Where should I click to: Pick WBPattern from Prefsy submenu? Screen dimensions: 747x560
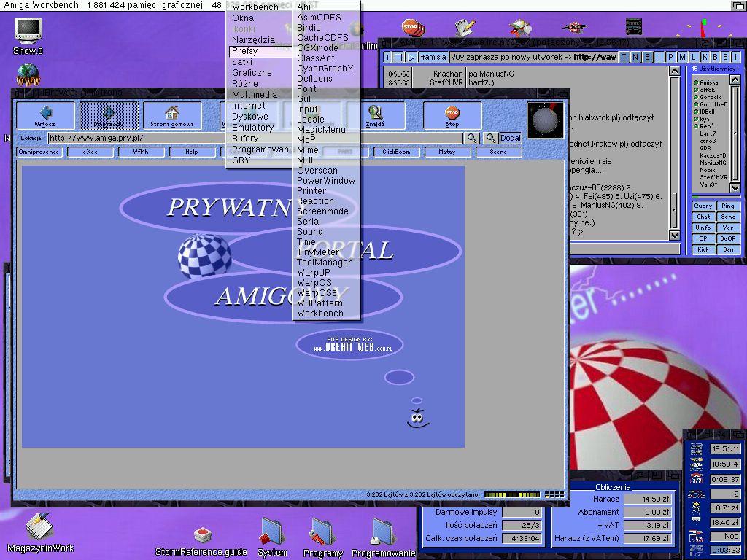coord(320,303)
